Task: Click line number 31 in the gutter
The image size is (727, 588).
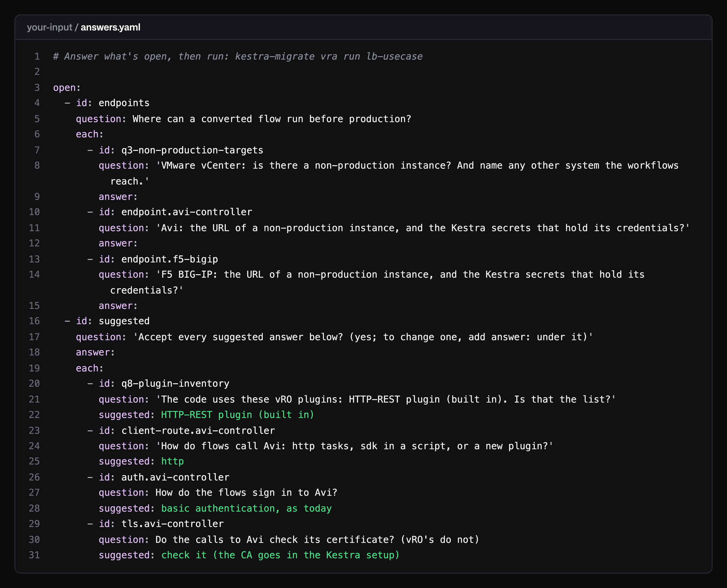Action: [34, 555]
